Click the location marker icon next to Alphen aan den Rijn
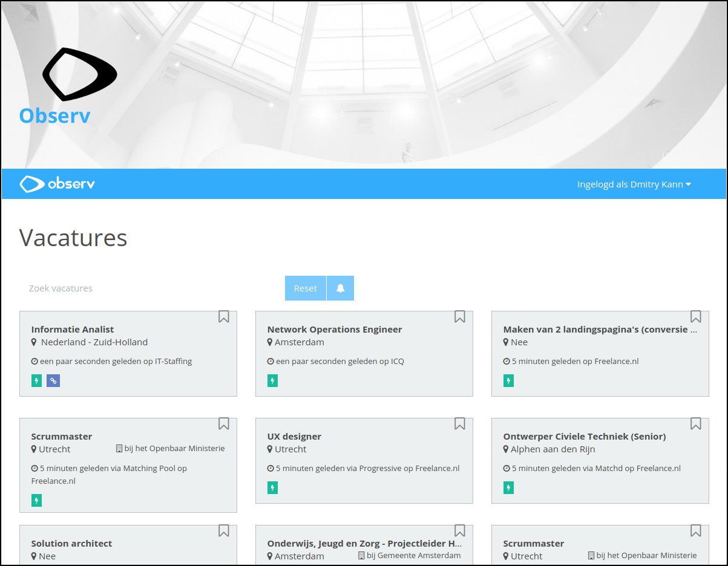Viewport: 728px width, 566px height. pos(506,449)
